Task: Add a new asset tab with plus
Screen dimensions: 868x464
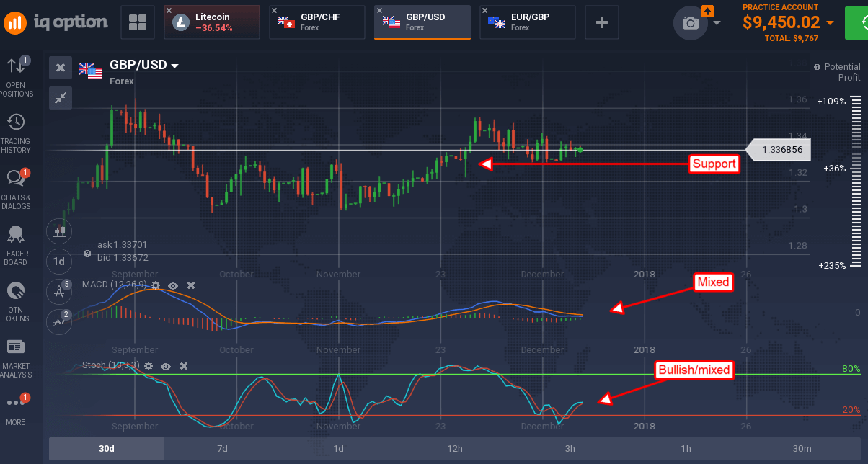Action: tap(602, 22)
